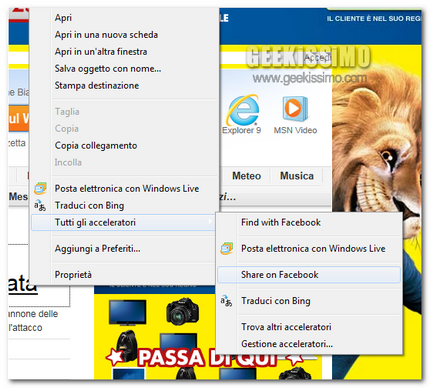Click the Internet Explorer 9 icon
This screenshot has width=430, height=388.
point(243,110)
